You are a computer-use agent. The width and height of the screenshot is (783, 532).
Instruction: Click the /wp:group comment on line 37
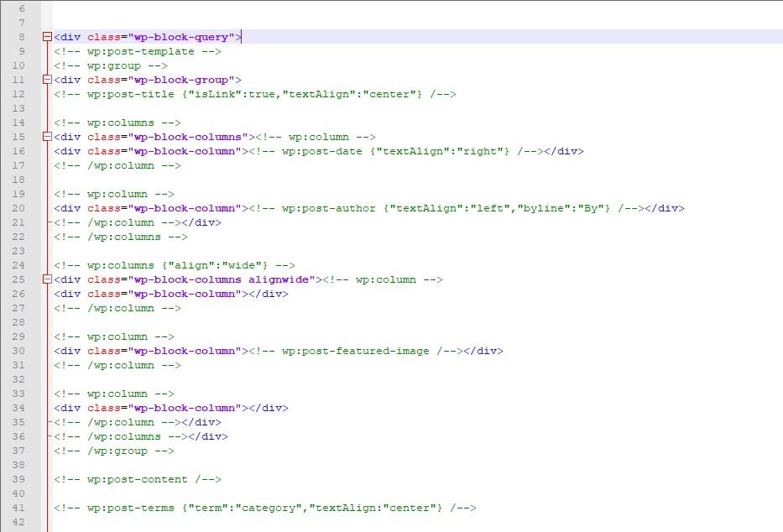(x=114, y=451)
